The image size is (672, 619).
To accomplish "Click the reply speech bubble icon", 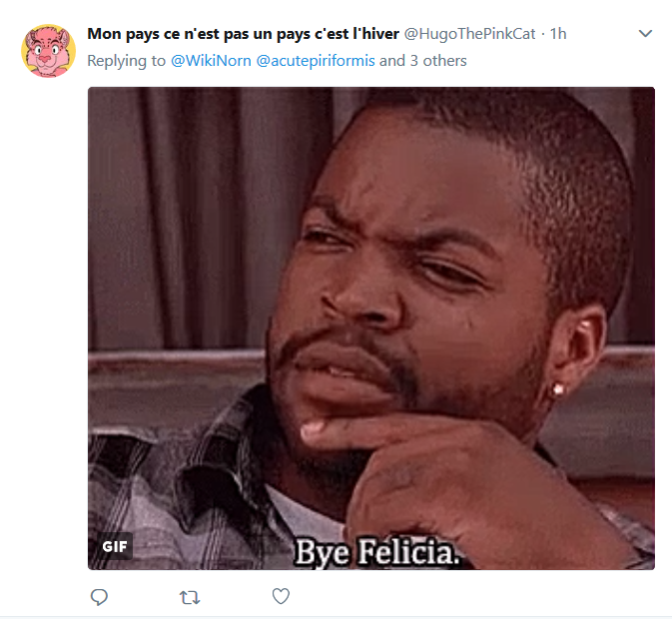I will (x=99, y=597).
